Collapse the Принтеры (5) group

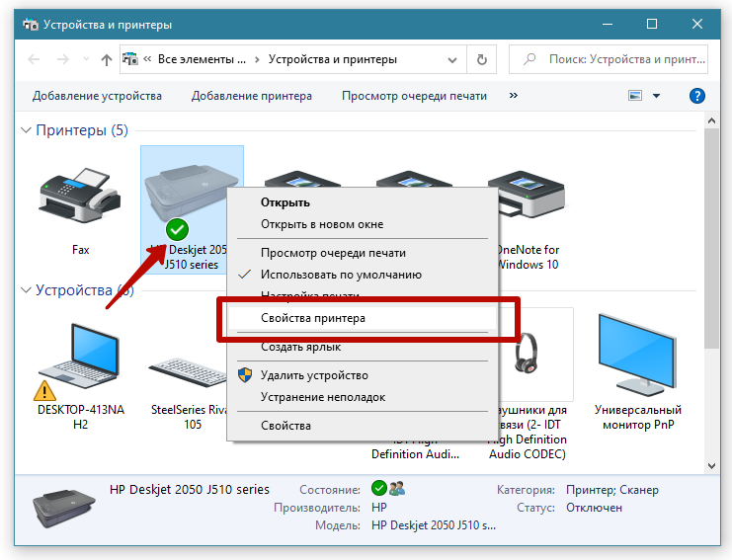[27, 130]
